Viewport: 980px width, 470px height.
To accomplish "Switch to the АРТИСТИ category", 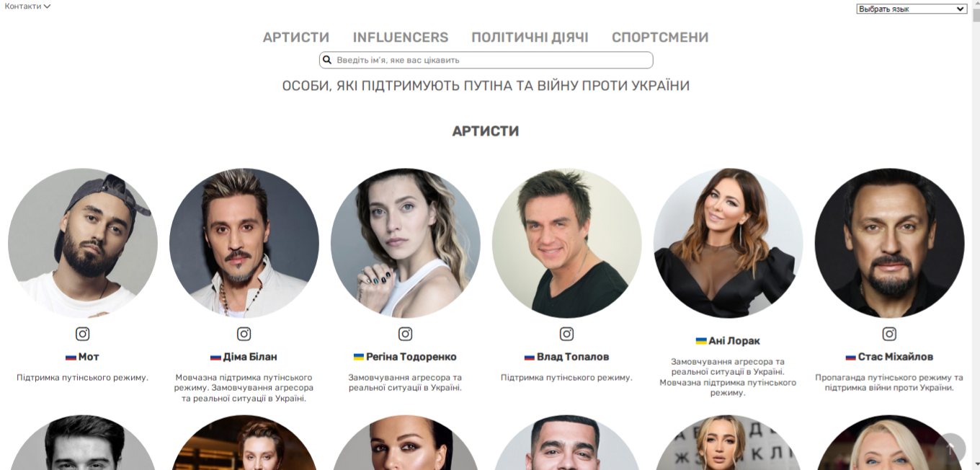I will [296, 37].
